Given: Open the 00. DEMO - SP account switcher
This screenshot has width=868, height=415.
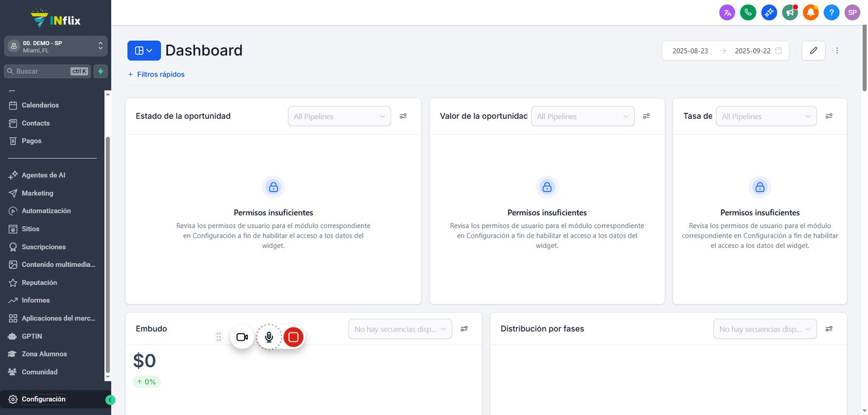Looking at the screenshot, I should pyautogui.click(x=55, y=46).
